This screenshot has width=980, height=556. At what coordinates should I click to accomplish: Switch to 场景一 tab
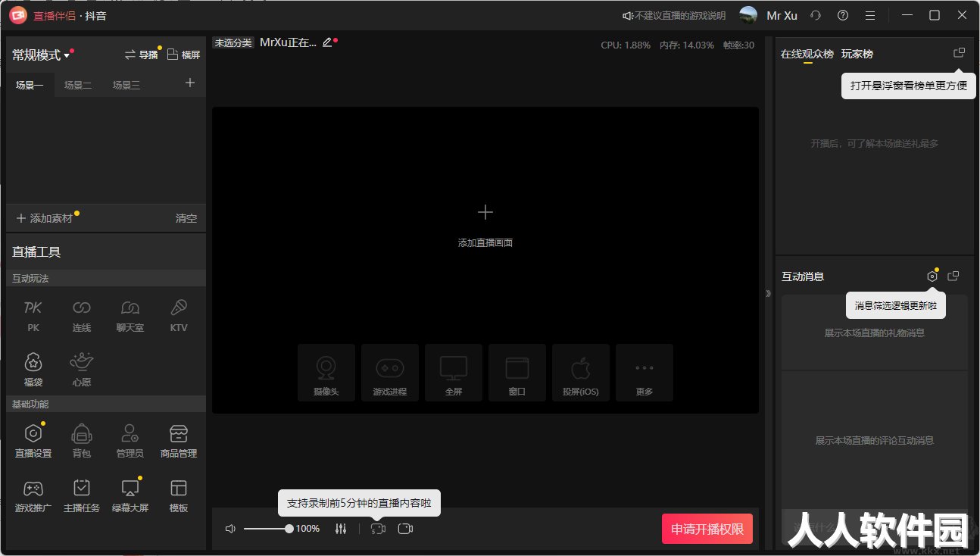[30, 85]
